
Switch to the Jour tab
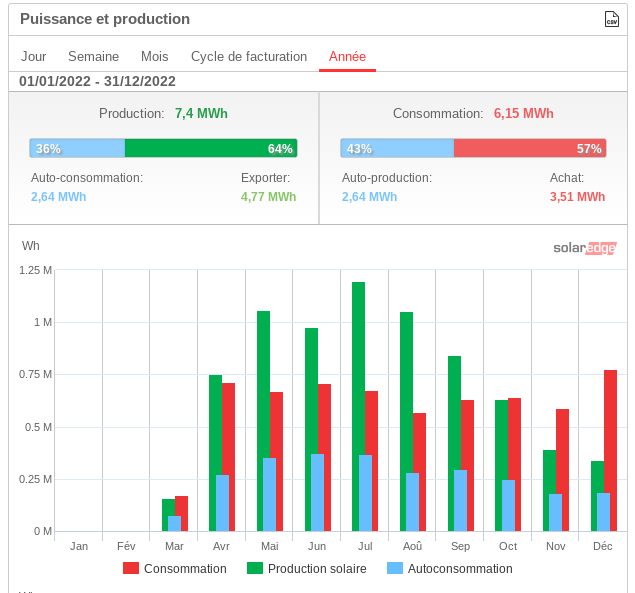pos(34,57)
